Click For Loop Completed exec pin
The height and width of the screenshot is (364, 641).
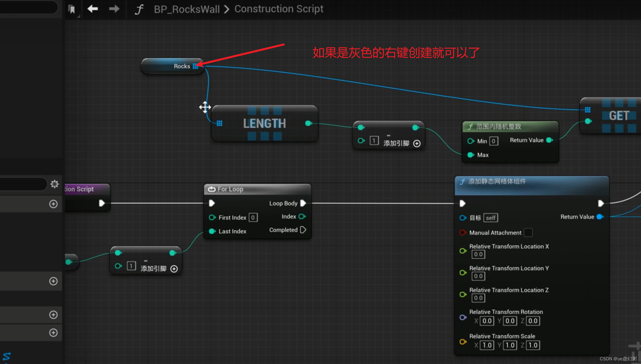pyautogui.click(x=303, y=230)
